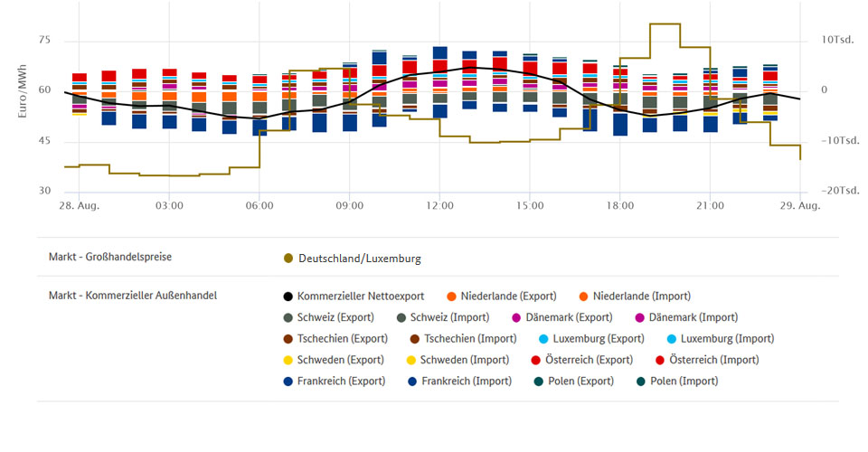Toggle Kommerzieller Nettoexport legend entry
Image resolution: width=868 pixels, height=452 pixels.
[x=354, y=296]
